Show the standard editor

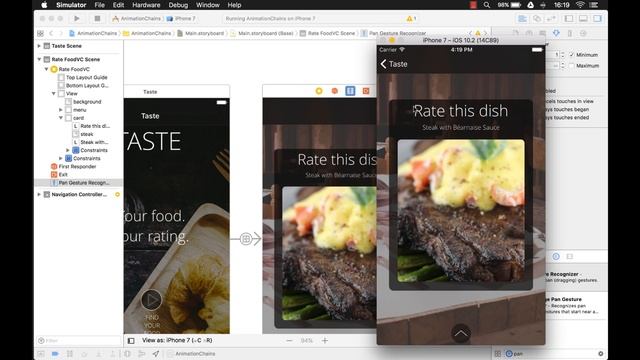[522, 19]
